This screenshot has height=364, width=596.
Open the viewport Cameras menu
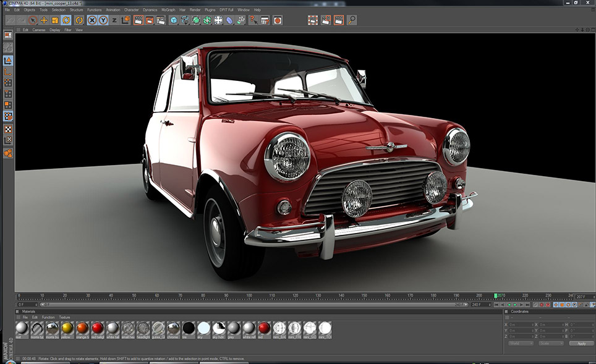39,30
